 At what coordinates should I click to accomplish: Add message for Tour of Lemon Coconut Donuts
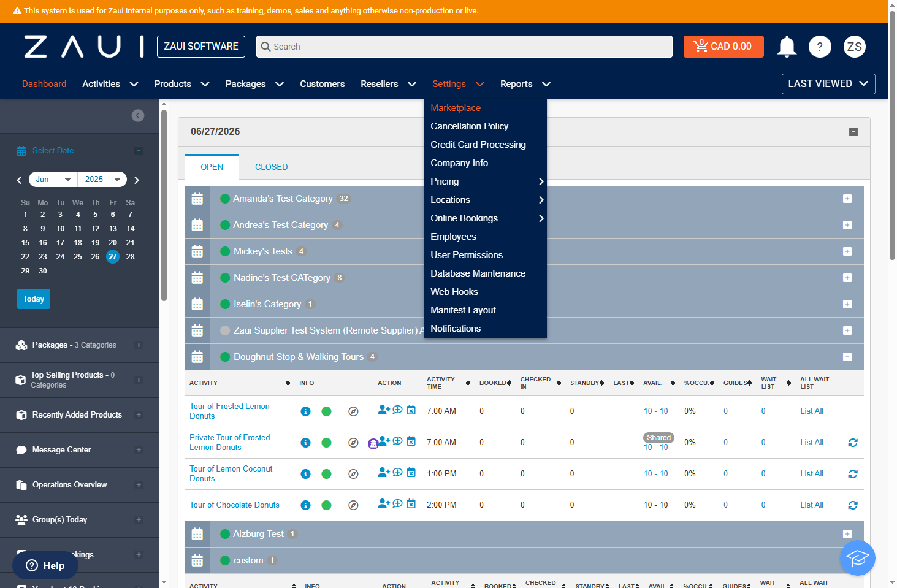[397, 472]
